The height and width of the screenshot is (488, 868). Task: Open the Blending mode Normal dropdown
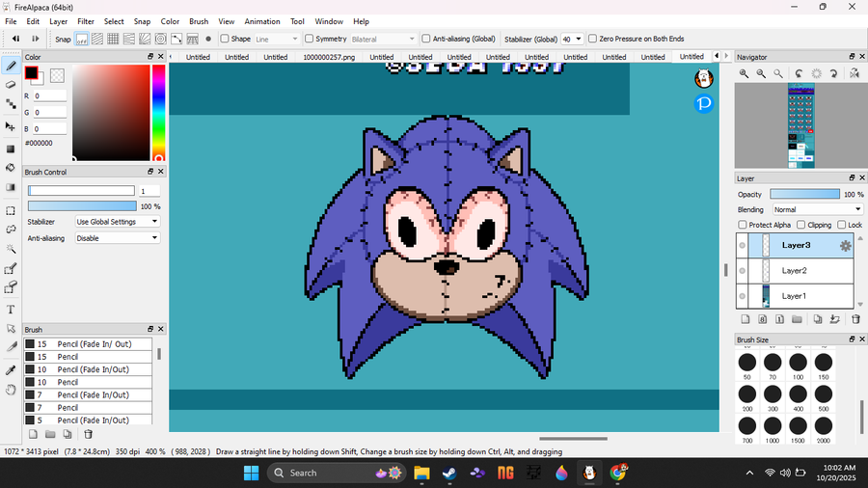point(817,209)
